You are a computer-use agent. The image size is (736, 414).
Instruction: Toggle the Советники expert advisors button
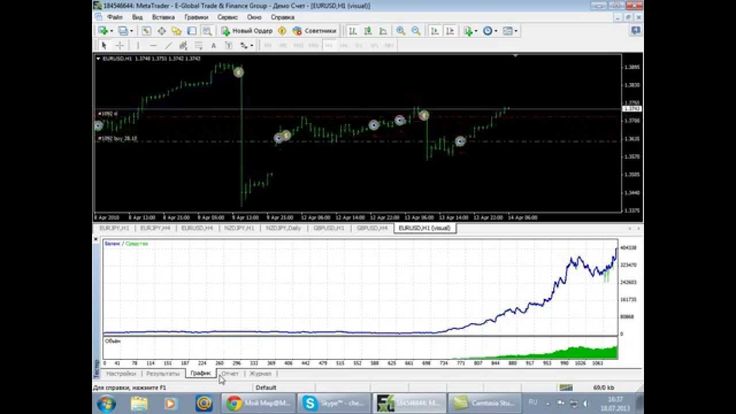pos(314,31)
